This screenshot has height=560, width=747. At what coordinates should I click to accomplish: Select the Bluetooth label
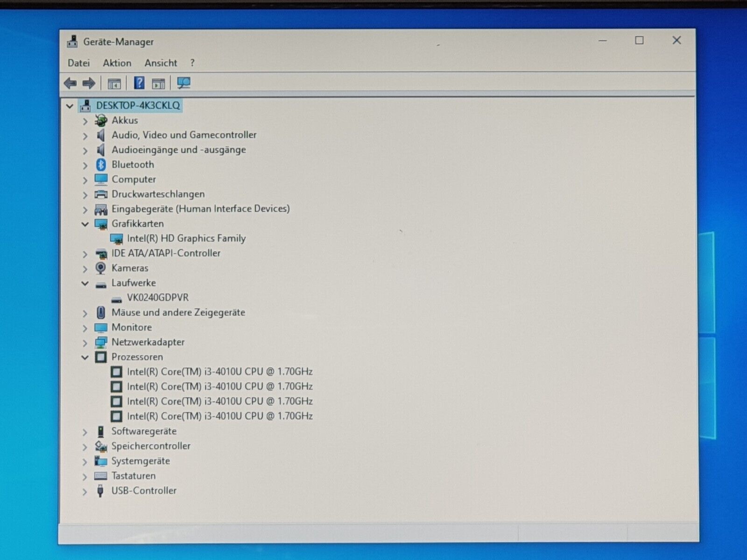pyautogui.click(x=133, y=165)
